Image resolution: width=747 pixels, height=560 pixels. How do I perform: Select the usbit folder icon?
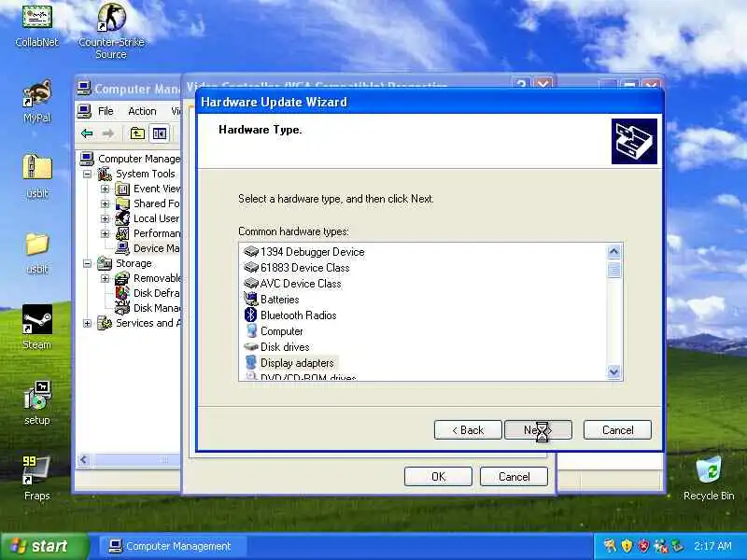coord(36,245)
